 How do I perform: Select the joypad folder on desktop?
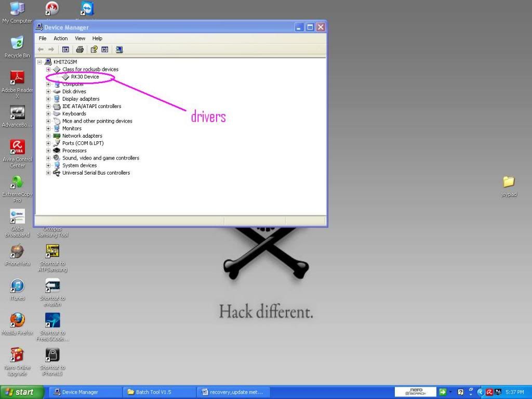(x=509, y=186)
